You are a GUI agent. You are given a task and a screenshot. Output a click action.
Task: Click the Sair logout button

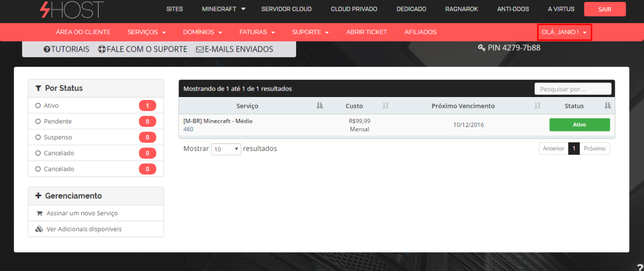tap(605, 9)
